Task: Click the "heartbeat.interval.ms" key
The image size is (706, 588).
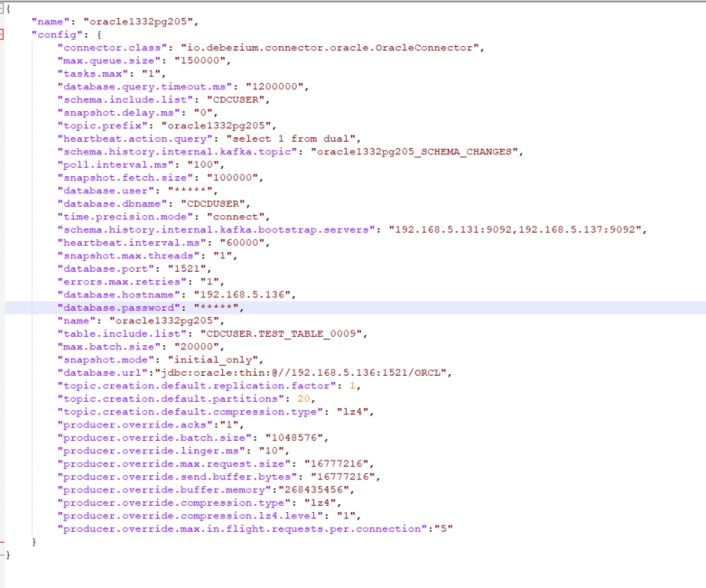Action: [x=132, y=243]
